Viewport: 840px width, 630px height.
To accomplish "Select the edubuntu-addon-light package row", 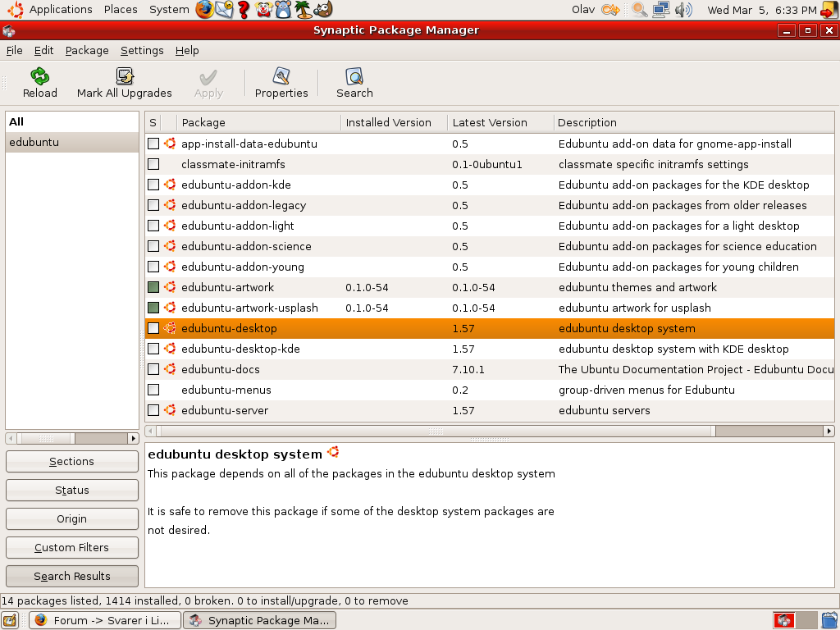I will 490,226.
